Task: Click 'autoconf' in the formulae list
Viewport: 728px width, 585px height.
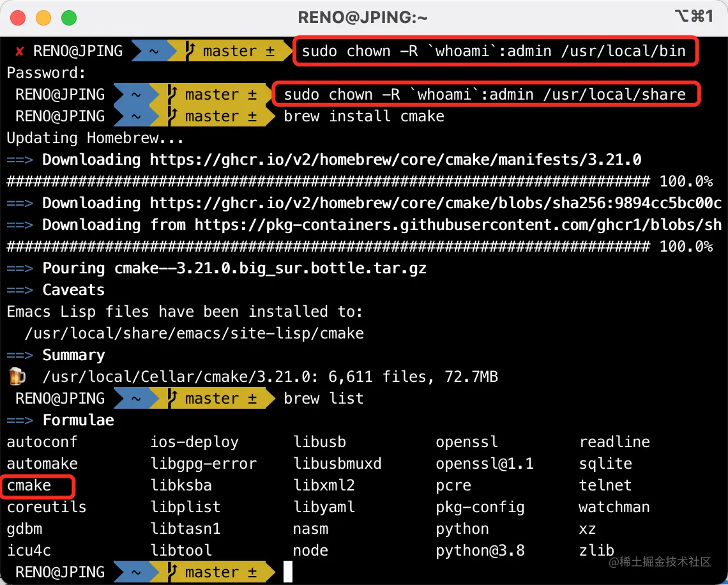Action: pyautogui.click(x=42, y=442)
